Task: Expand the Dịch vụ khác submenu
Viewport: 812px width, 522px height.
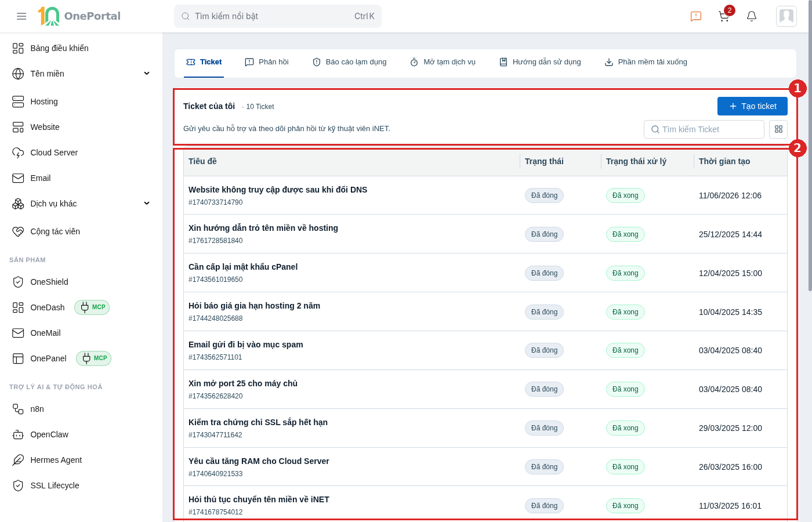Action: tap(147, 204)
